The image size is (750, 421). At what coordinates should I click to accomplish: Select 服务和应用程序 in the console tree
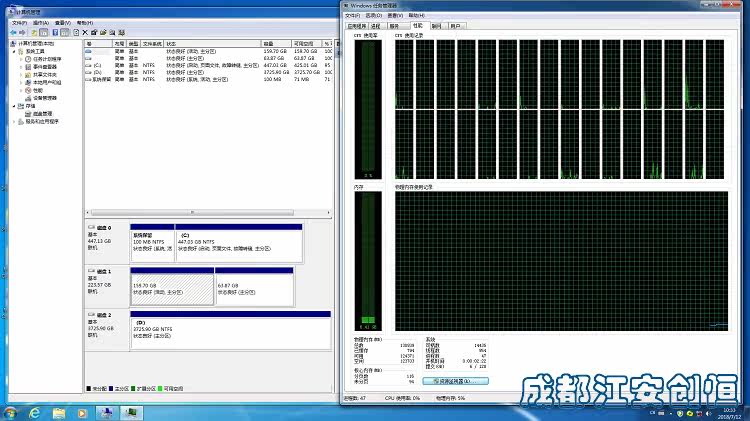click(42, 122)
